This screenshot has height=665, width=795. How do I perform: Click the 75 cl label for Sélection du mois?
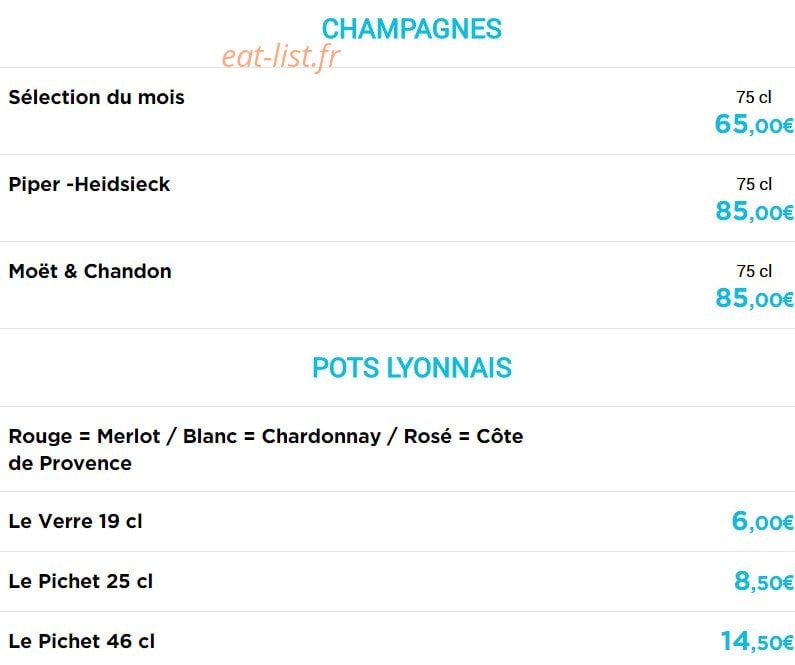(754, 97)
